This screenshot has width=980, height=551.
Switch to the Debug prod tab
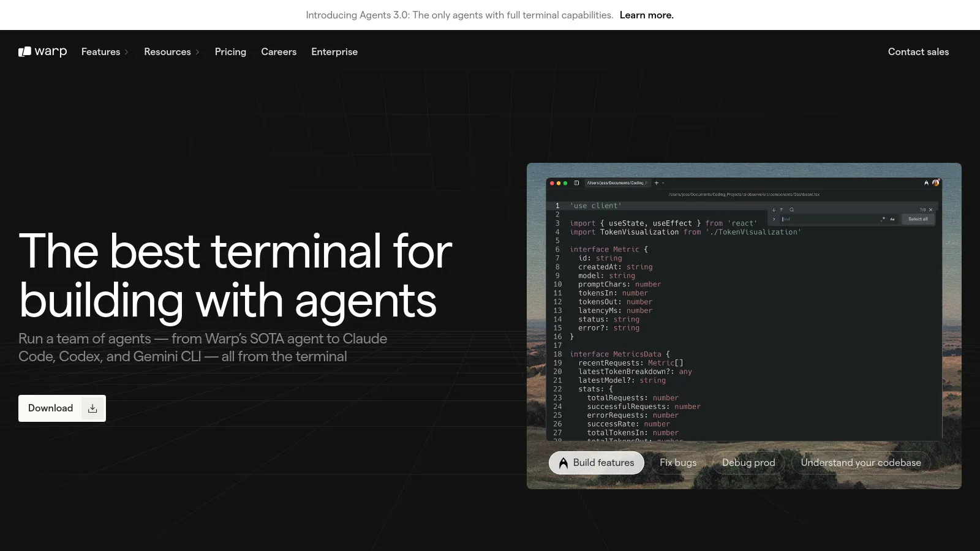(748, 463)
